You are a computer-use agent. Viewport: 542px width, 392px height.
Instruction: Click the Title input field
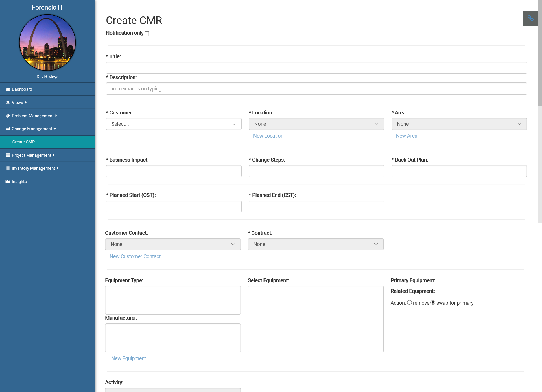(x=316, y=68)
